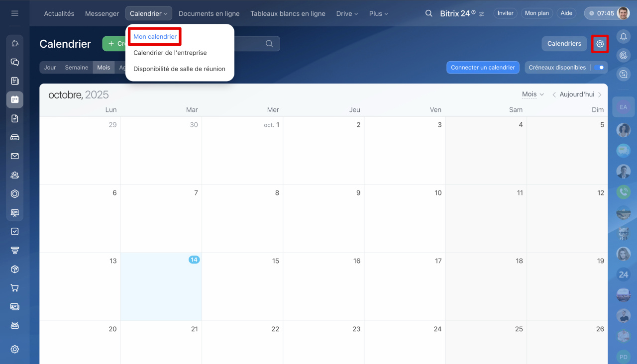The image size is (637, 364).
Task: Expand the Plus menu dropdown
Action: [x=378, y=13]
